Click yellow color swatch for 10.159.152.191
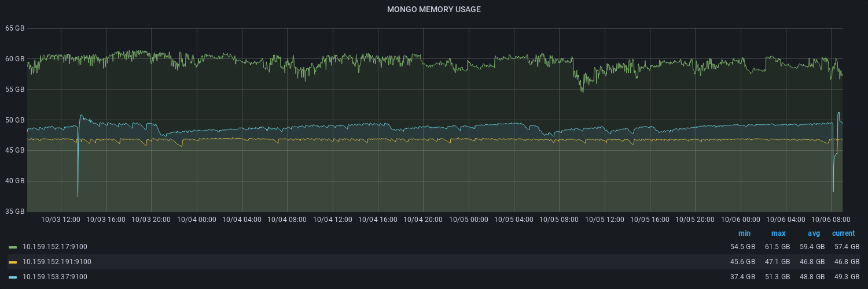Viewport: 868px width, 289px height. (13, 262)
